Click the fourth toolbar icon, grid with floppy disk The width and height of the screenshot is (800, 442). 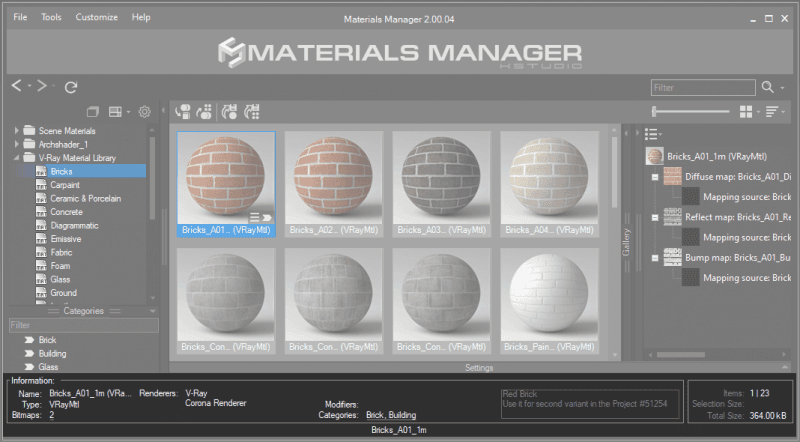[x=252, y=111]
